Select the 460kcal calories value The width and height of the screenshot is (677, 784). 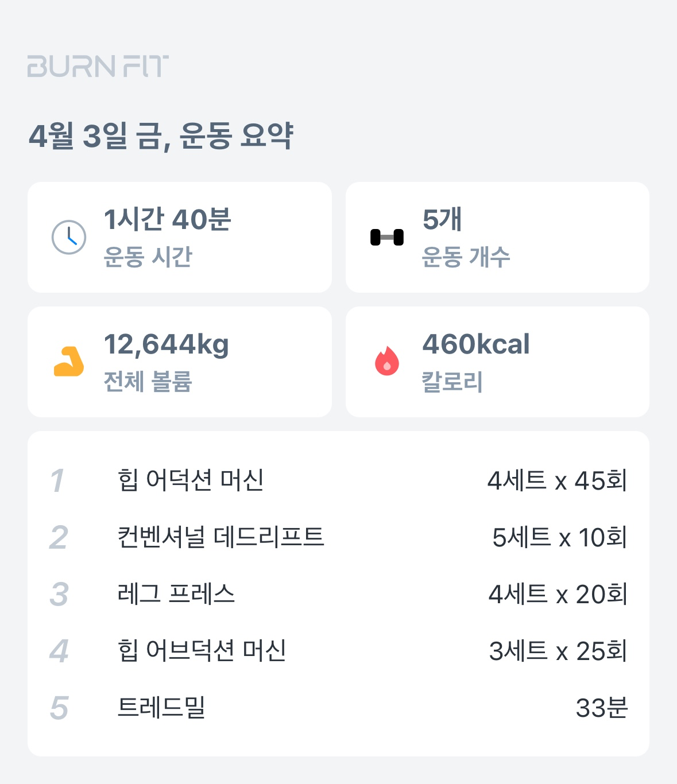pyautogui.click(x=476, y=344)
